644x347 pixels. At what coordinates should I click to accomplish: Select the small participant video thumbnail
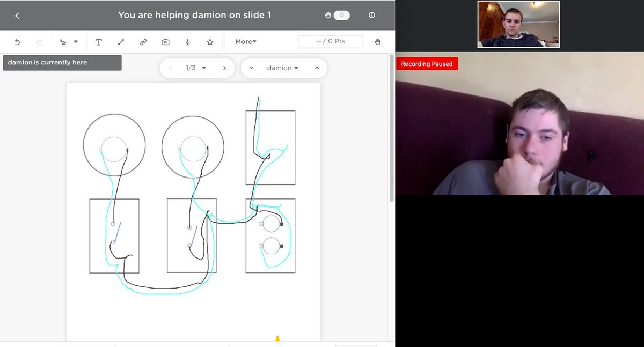point(519,24)
